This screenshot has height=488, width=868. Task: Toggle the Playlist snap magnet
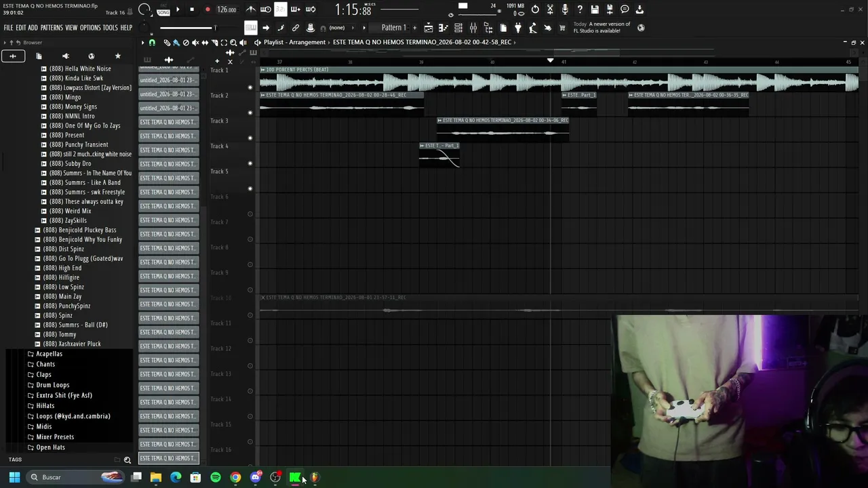point(152,42)
